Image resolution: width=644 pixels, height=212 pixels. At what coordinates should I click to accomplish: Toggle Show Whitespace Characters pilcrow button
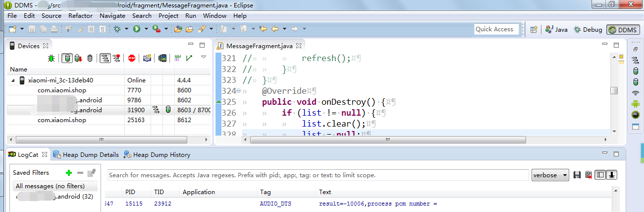tap(102, 29)
